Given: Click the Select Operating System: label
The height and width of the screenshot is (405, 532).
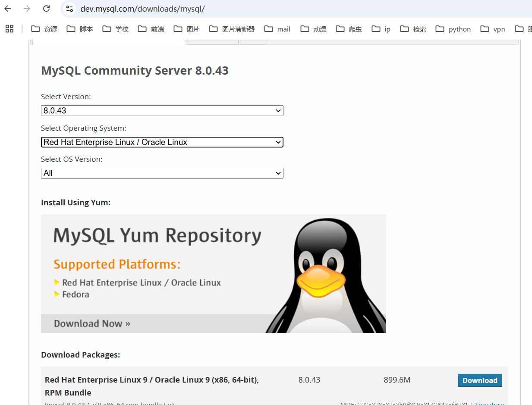Looking at the screenshot, I should pyautogui.click(x=84, y=128).
